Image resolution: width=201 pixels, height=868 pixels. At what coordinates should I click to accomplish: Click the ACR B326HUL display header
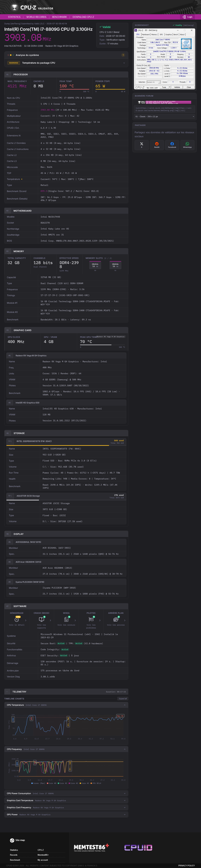[x=66, y=542]
